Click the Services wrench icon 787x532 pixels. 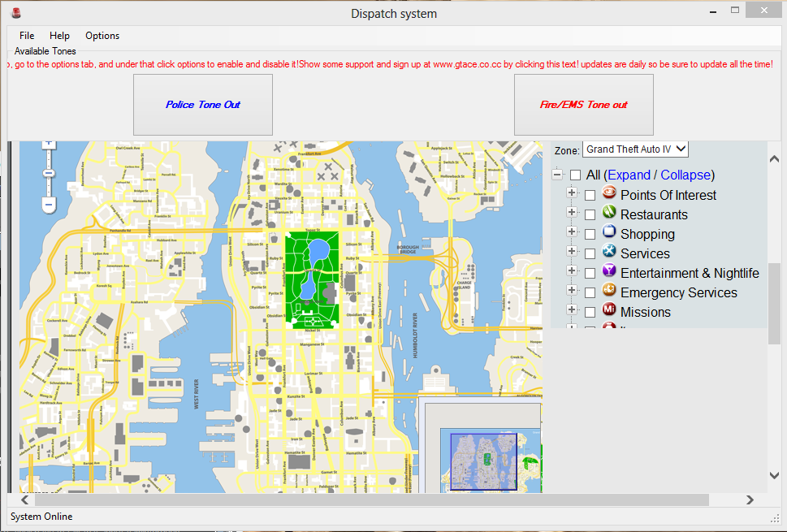click(609, 253)
